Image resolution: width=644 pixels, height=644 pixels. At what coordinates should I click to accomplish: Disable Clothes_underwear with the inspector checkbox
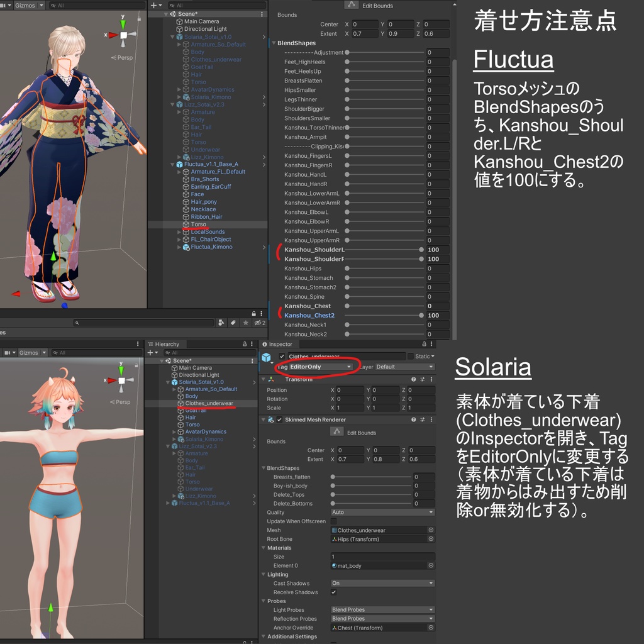(x=280, y=355)
